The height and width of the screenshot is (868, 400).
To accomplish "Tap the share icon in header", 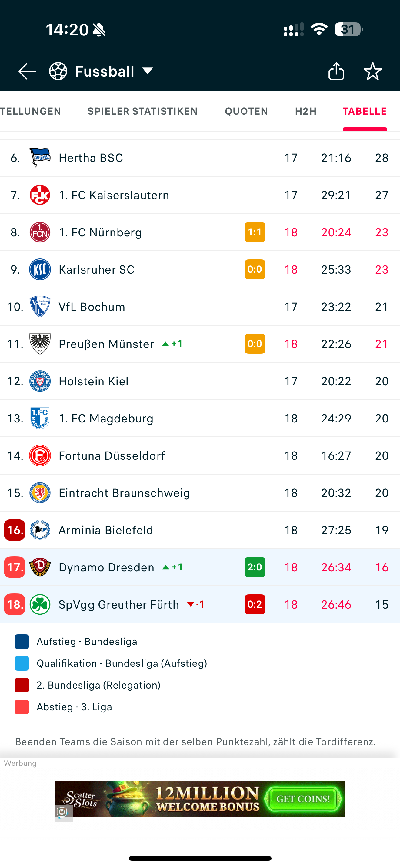I will (x=336, y=71).
